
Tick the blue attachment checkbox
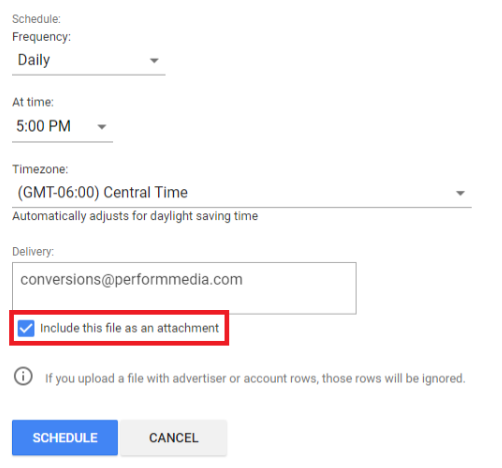click(26, 328)
